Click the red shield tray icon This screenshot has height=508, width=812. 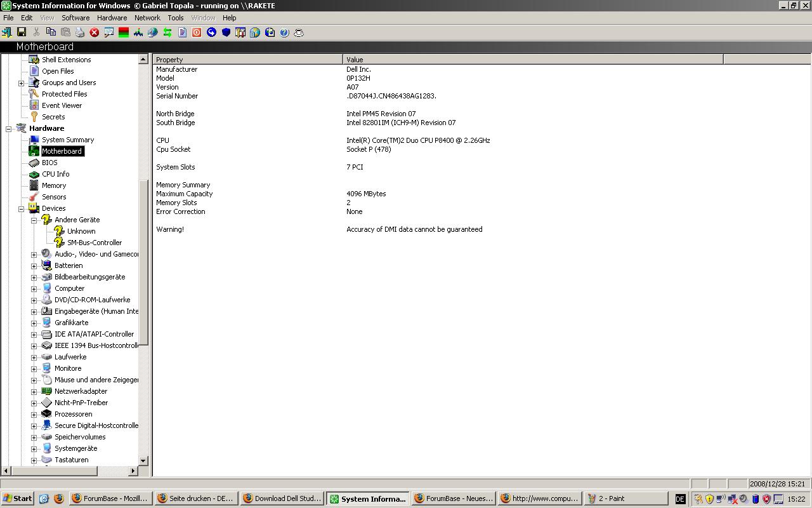pyautogui.click(x=766, y=499)
